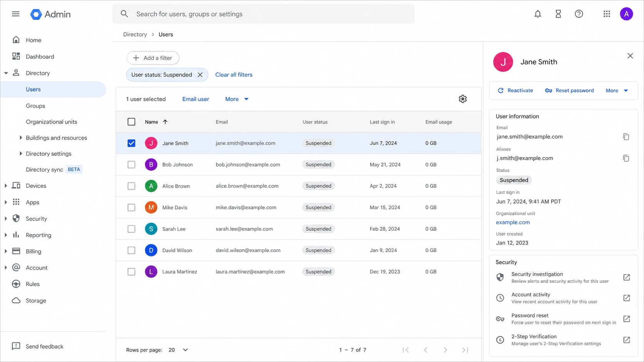Open the Google apps grid
The height and width of the screenshot is (362, 644).
click(x=607, y=14)
